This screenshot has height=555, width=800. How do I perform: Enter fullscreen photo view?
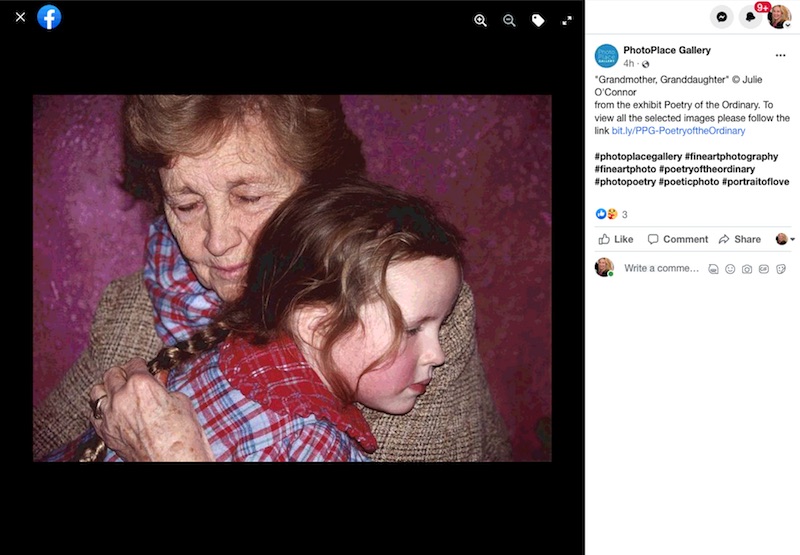(x=567, y=20)
